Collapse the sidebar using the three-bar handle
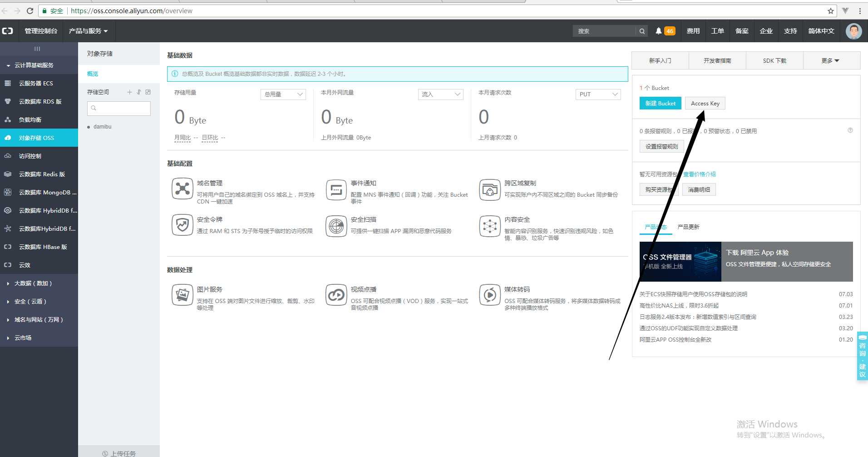 tap(37, 49)
